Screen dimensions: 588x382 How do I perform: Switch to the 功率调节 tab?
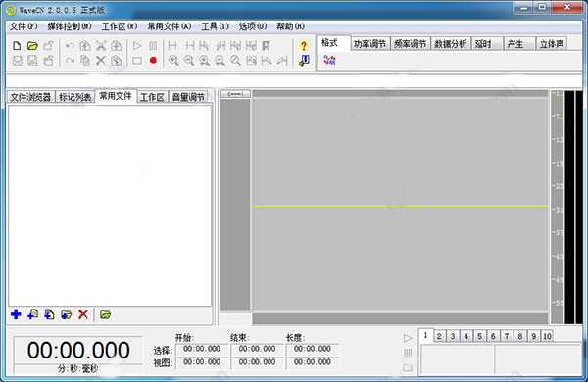pos(369,44)
